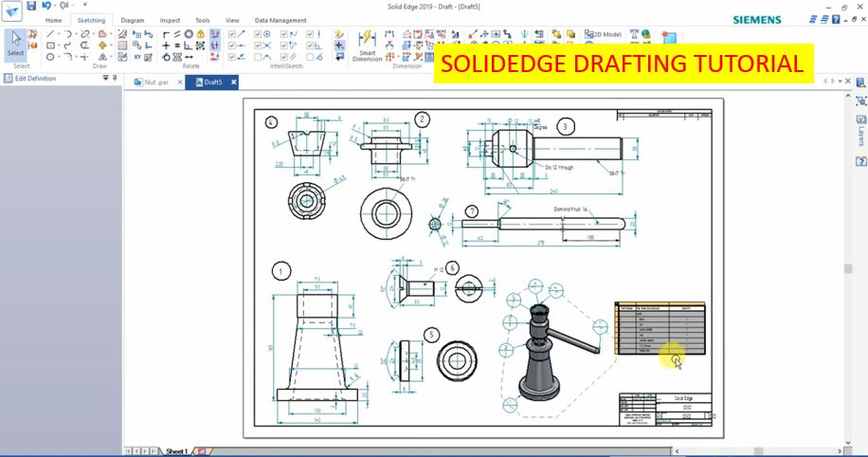Toggle the IntelliSketch intersection checkbox

[x=258, y=46]
